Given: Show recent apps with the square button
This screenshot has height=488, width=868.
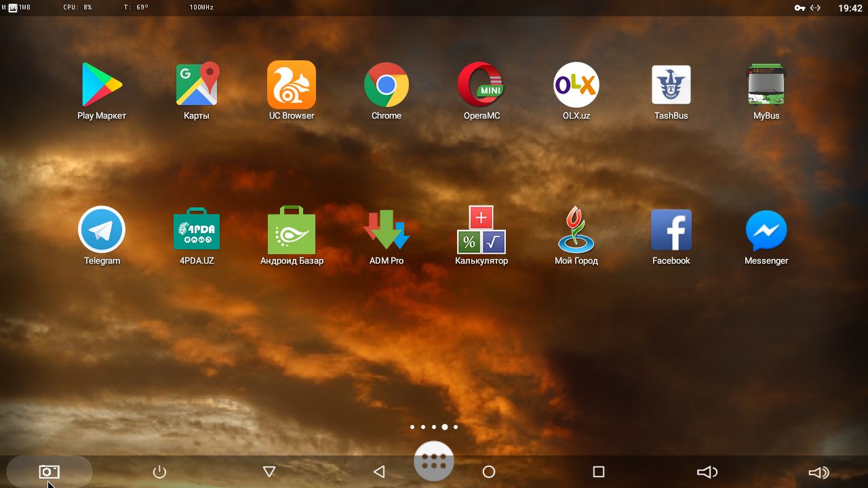Looking at the screenshot, I should point(599,472).
